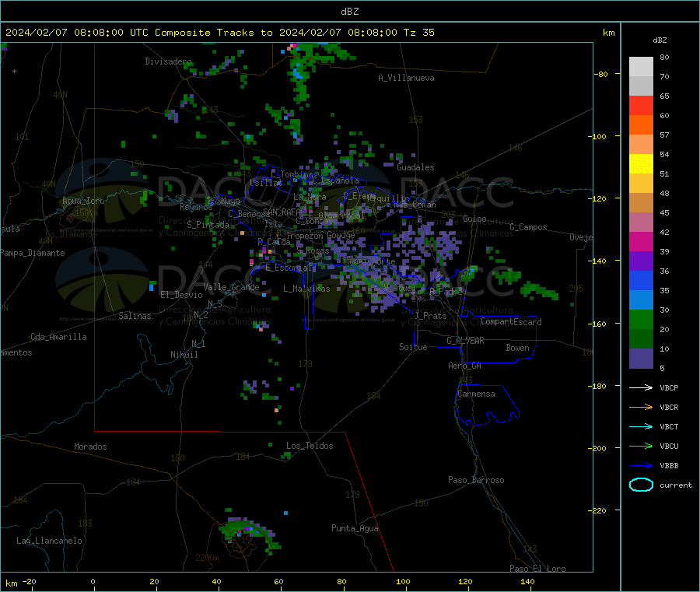Click the 'G_ALVEAR' map label
Image resolution: width=700 pixels, height=592 pixels.
465,341
